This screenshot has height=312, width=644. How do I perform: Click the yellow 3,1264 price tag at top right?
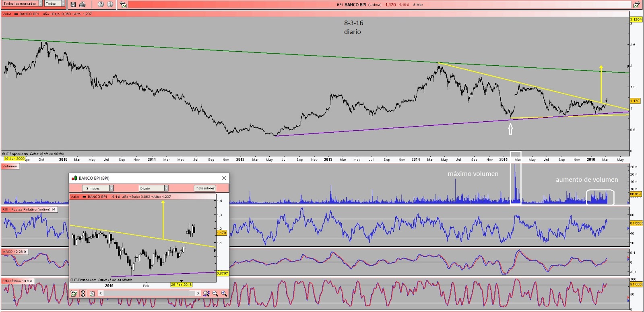click(636, 19)
